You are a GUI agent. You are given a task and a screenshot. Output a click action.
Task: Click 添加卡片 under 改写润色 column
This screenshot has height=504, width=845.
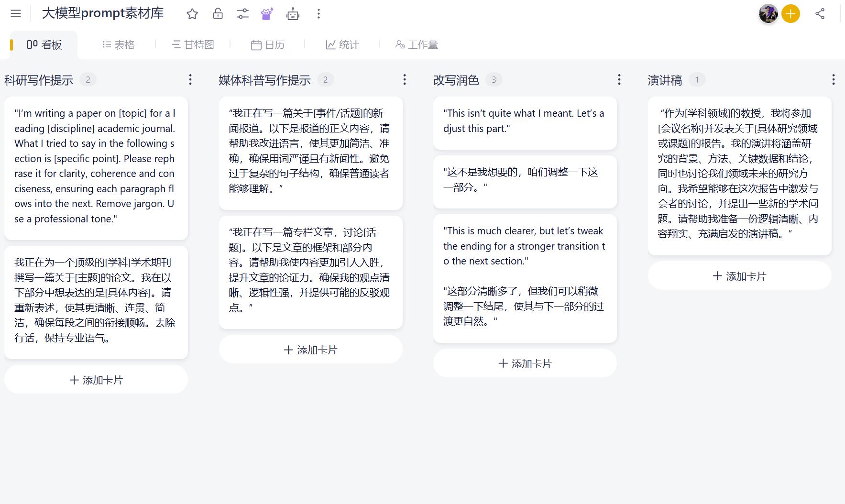(525, 363)
